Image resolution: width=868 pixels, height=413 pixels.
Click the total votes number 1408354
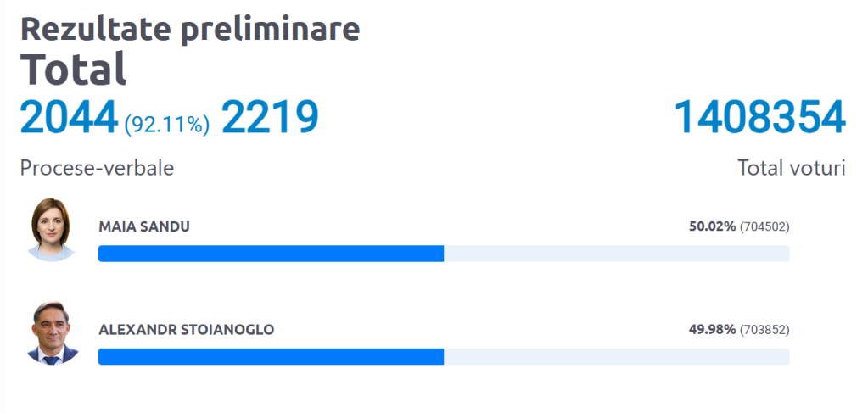[759, 117]
